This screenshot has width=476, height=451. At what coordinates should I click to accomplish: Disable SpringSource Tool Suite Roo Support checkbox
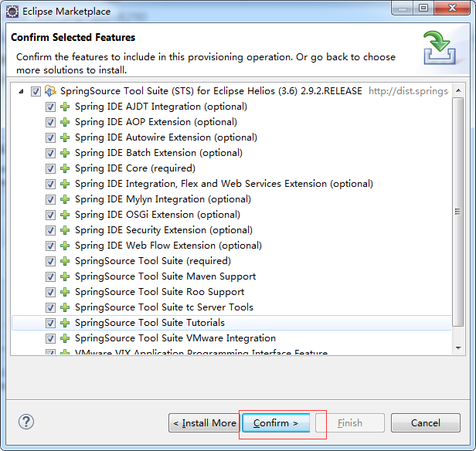tap(50, 292)
